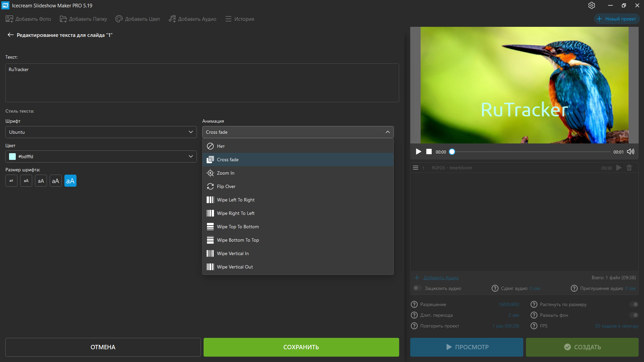This screenshot has height=362, width=644.
Task: Choose Wipe Left To Right animation
Action: tap(298, 200)
